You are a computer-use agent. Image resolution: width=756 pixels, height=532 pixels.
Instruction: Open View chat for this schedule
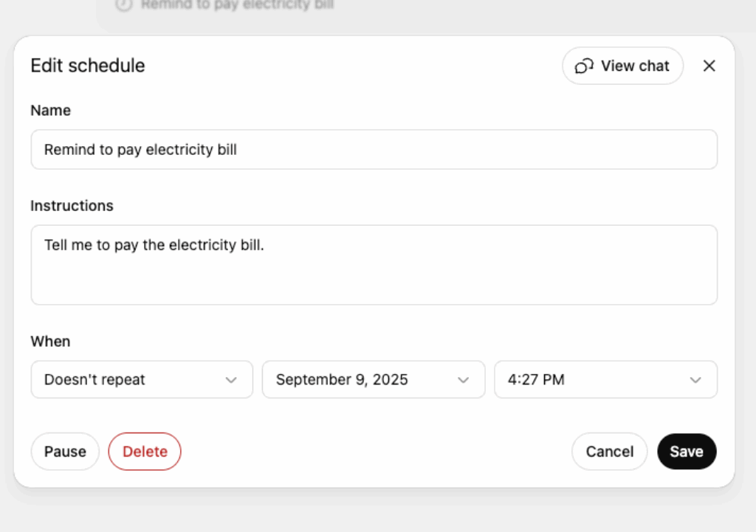click(622, 66)
